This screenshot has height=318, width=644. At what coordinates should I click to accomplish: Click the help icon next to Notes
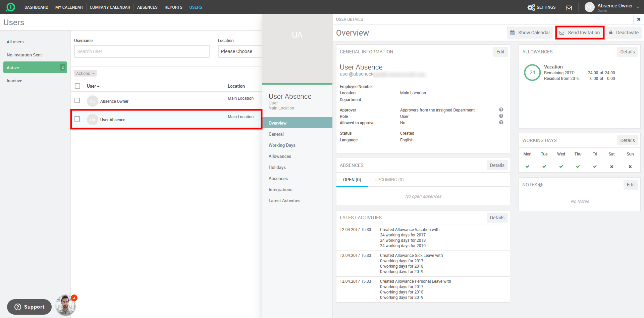(x=540, y=185)
